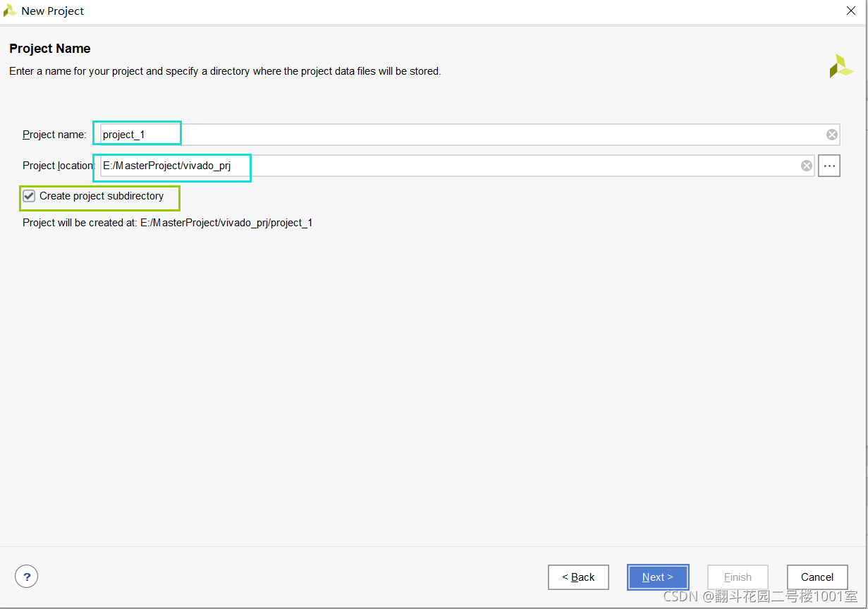Image resolution: width=868 pixels, height=609 pixels.
Task: Click into the Project location field
Action: [457, 166]
